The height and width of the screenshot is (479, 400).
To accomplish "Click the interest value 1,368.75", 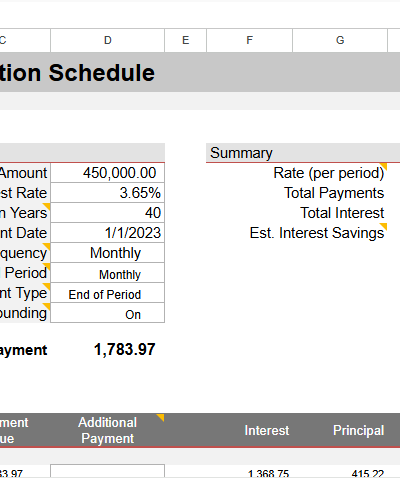I will pos(268,473).
